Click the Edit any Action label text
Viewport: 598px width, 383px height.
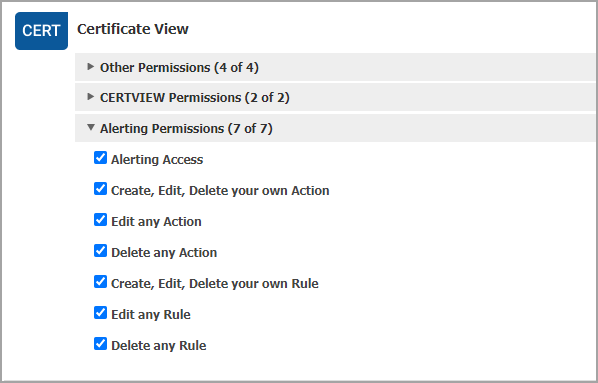(x=156, y=222)
